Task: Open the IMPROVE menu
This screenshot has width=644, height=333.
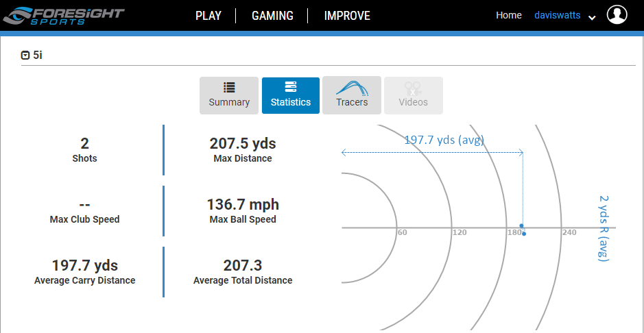Action: click(347, 16)
